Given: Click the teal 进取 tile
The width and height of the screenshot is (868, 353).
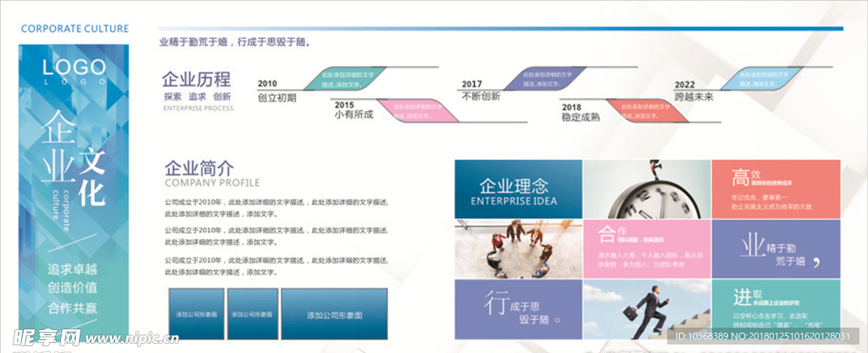Looking at the screenshot, I should tap(775, 311).
